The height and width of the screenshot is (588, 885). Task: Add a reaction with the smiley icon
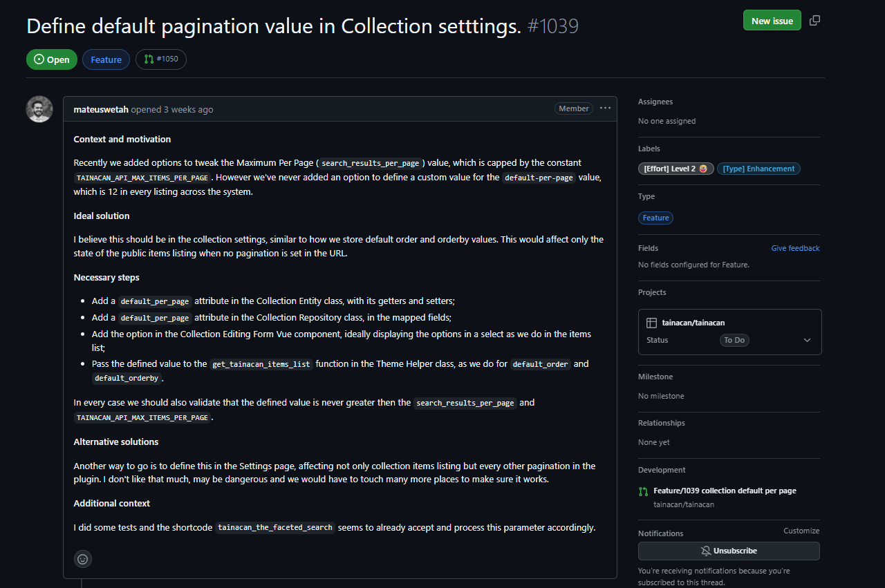point(83,559)
